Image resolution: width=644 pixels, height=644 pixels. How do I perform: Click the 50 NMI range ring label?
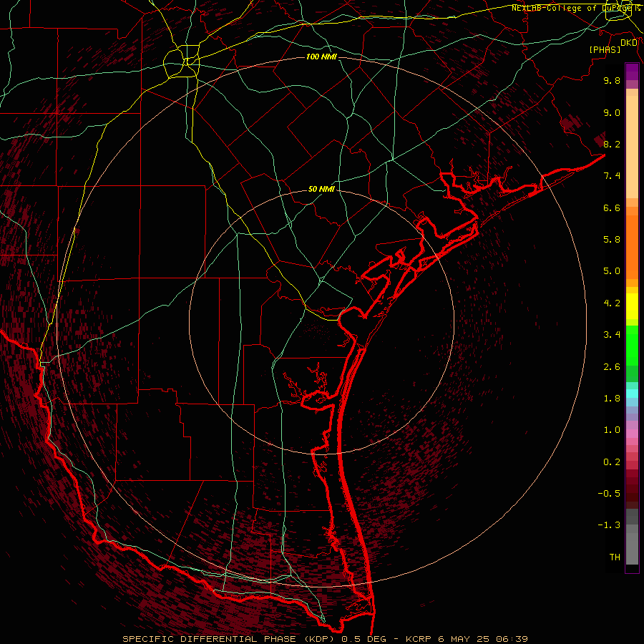click(x=321, y=190)
